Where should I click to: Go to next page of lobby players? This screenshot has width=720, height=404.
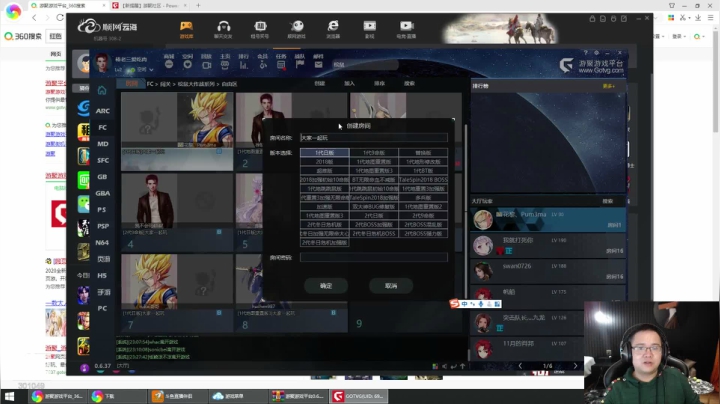tap(575, 366)
